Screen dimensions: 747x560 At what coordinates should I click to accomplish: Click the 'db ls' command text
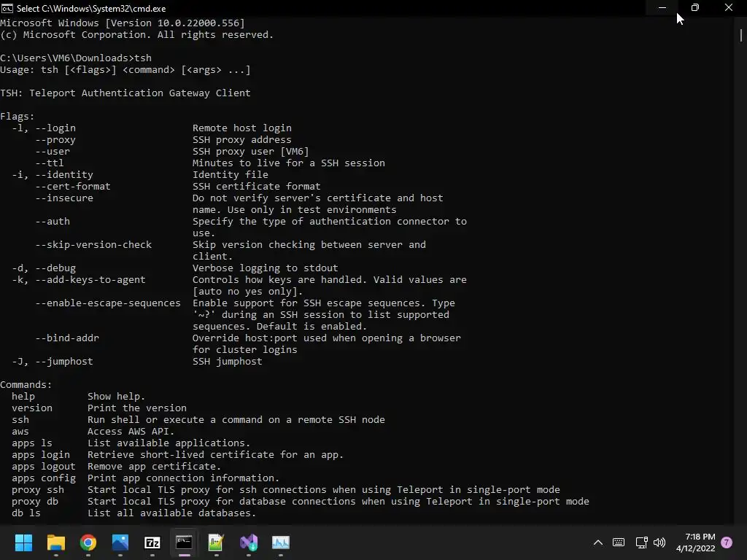(x=26, y=513)
